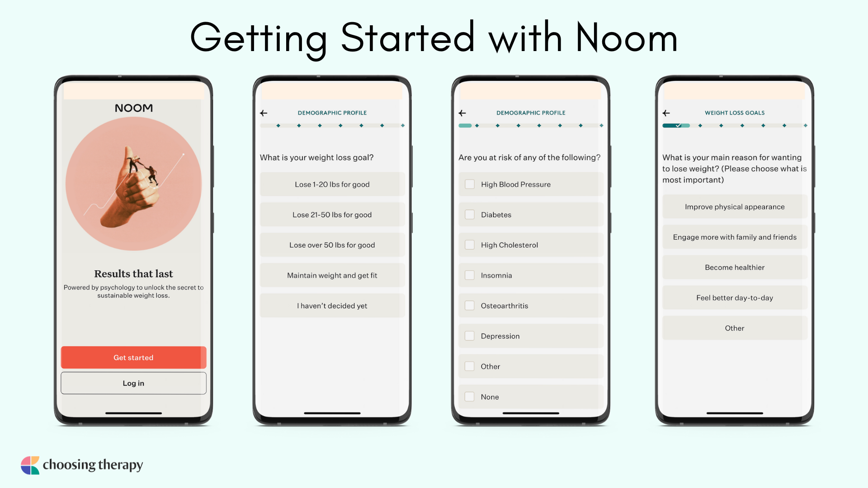The height and width of the screenshot is (488, 868).
Task: Click the Noom logo on the home screen
Action: tap(133, 107)
